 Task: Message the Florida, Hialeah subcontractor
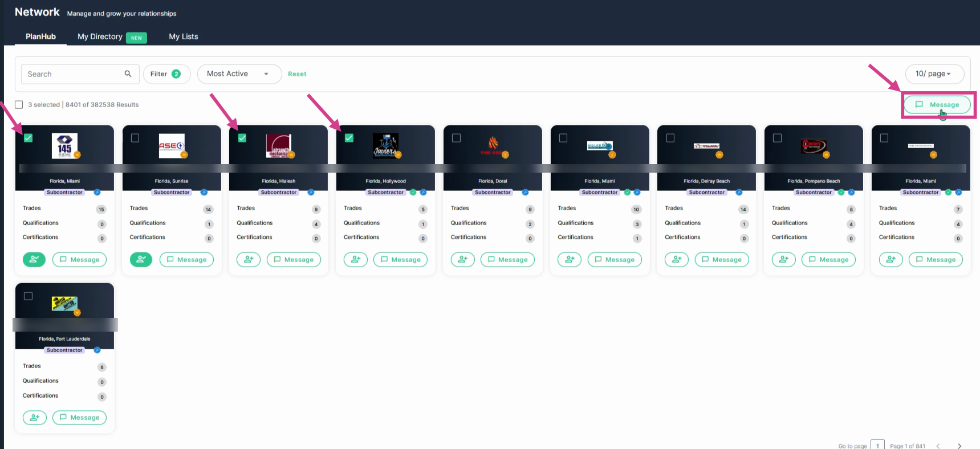coord(294,260)
